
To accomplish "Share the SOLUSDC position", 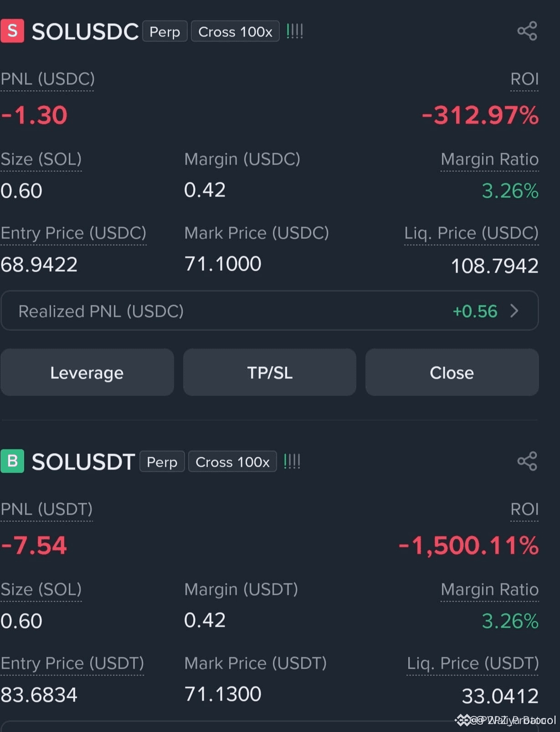I will (x=527, y=31).
